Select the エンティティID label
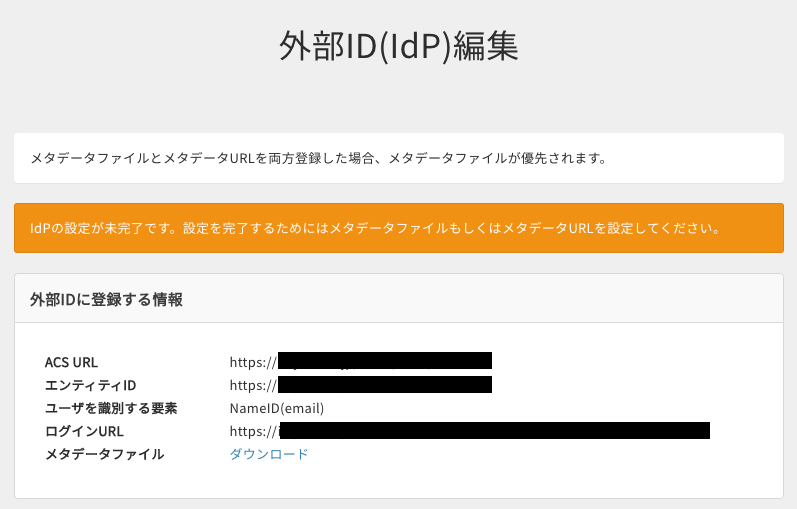This screenshot has width=797, height=509. coord(90,385)
